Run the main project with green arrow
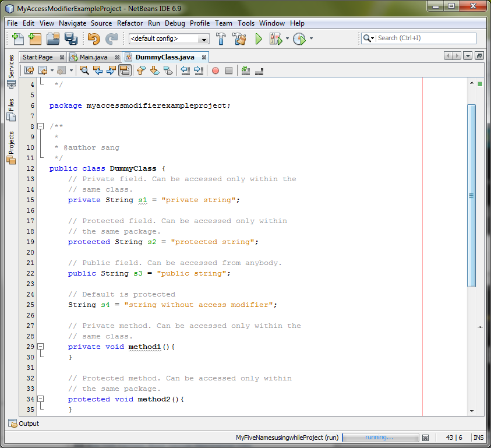The image size is (491, 448). [259, 39]
